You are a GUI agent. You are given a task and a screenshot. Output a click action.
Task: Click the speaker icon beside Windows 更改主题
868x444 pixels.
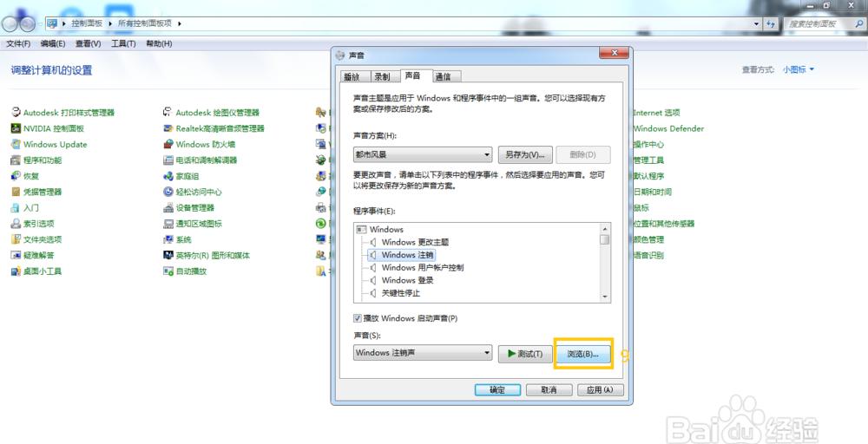click(x=373, y=242)
